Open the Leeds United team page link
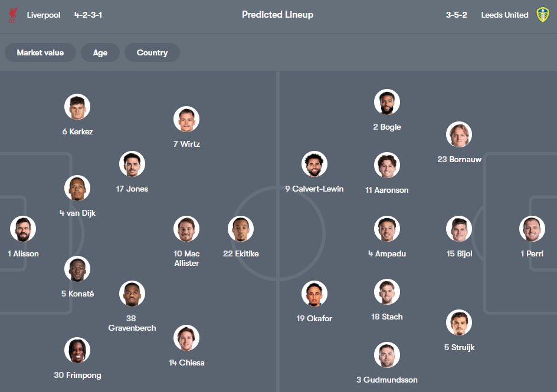 pos(504,15)
